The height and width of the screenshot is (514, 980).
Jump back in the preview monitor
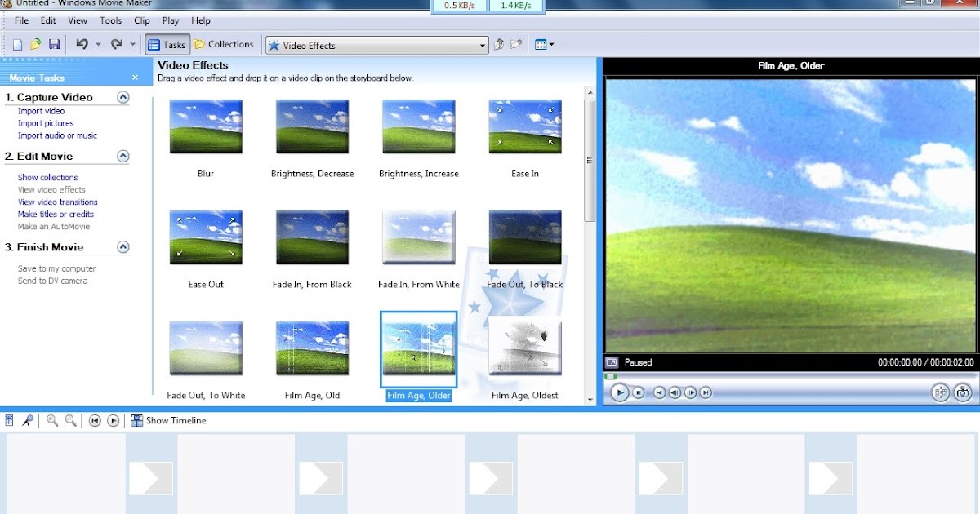point(659,392)
